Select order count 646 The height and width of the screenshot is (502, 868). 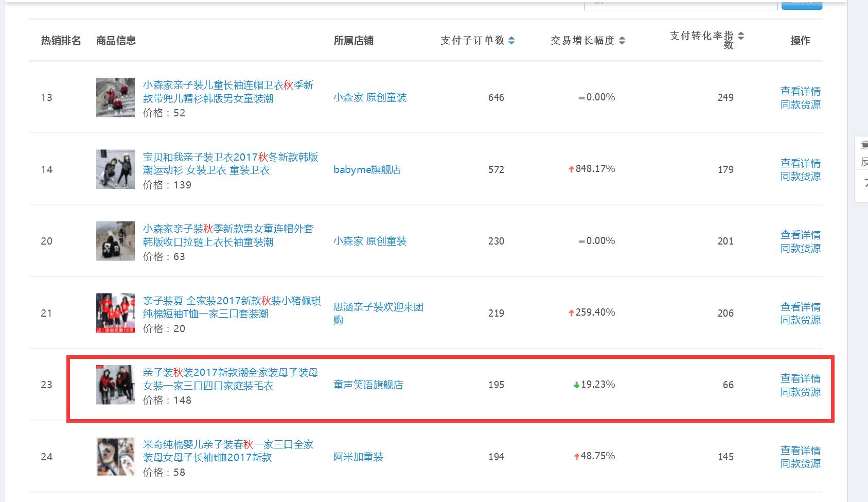496,97
